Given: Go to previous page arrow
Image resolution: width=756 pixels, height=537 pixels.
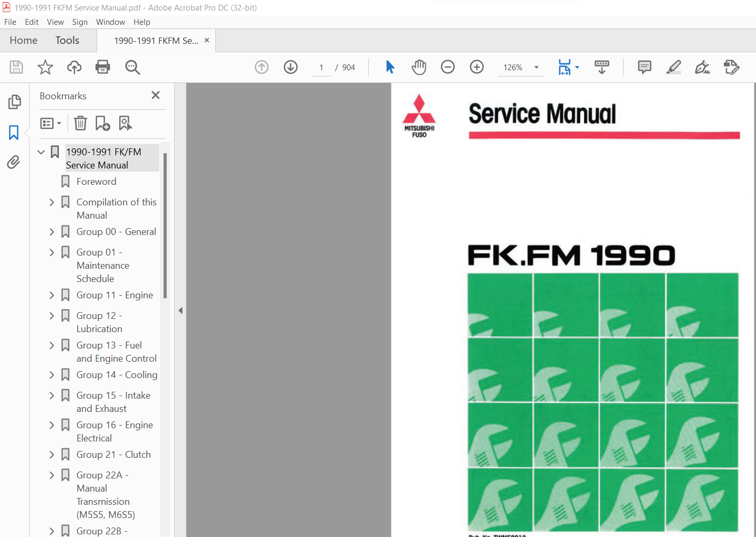Looking at the screenshot, I should [x=262, y=67].
